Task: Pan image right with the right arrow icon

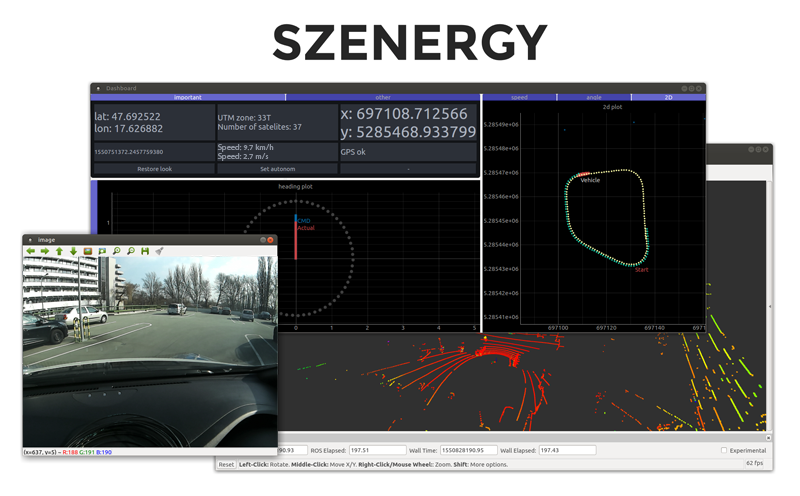Action: point(45,251)
